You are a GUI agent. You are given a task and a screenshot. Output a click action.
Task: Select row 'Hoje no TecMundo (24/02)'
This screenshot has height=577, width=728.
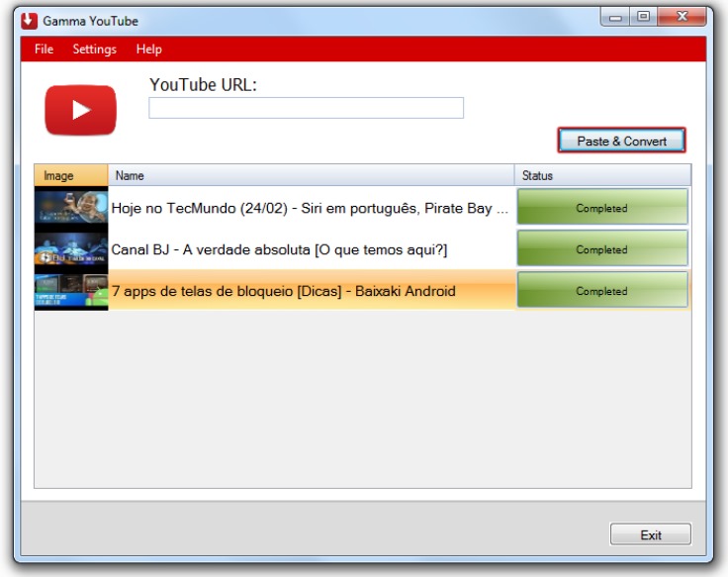[x=363, y=207]
